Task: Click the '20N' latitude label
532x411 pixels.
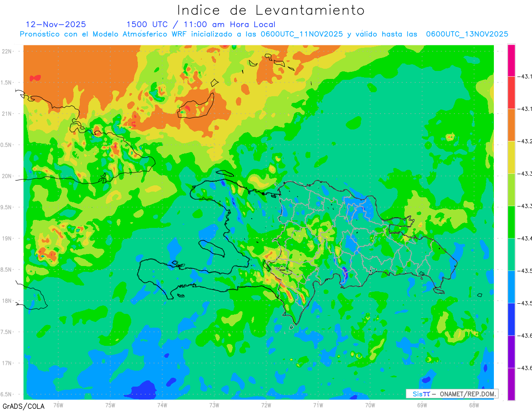Action: (7, 176)
